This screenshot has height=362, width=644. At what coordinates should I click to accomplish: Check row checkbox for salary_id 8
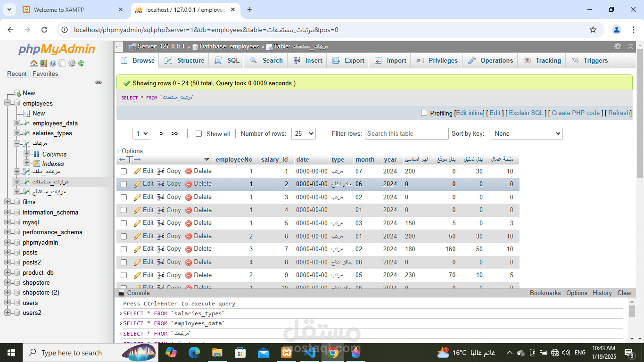(x=124, y=262)
